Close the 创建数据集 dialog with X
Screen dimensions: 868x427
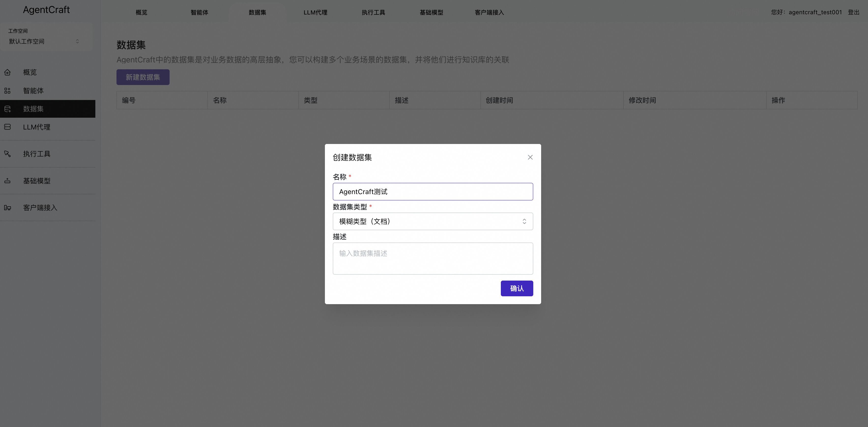pyautogui.click(x=530, y=157)
